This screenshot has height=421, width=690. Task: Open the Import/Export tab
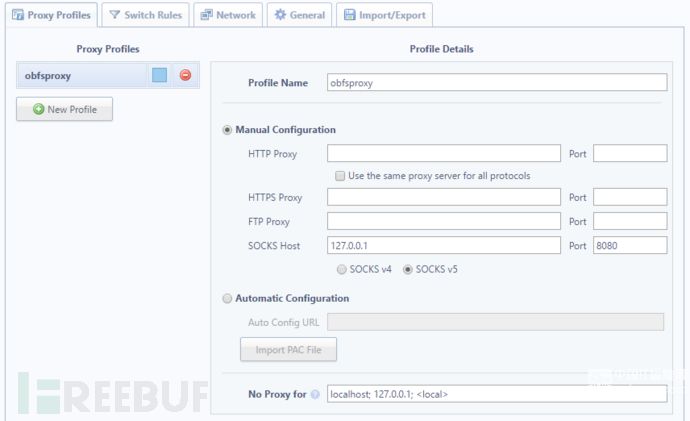point(385,15)
